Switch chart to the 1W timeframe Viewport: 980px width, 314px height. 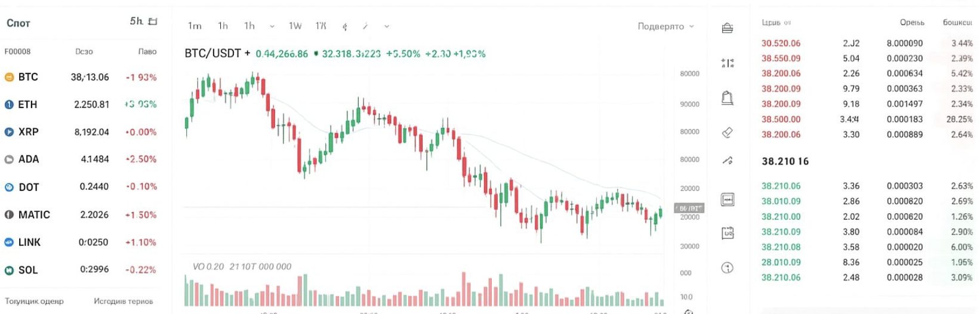click(x=295, y=26)
